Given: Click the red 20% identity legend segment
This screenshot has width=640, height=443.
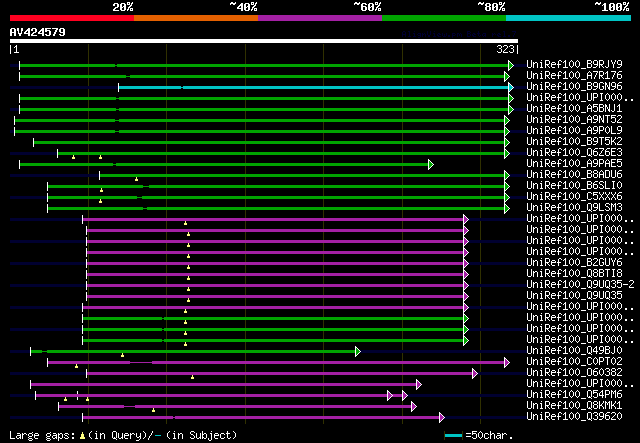Looking at the screenshot, I should [71, 18].
